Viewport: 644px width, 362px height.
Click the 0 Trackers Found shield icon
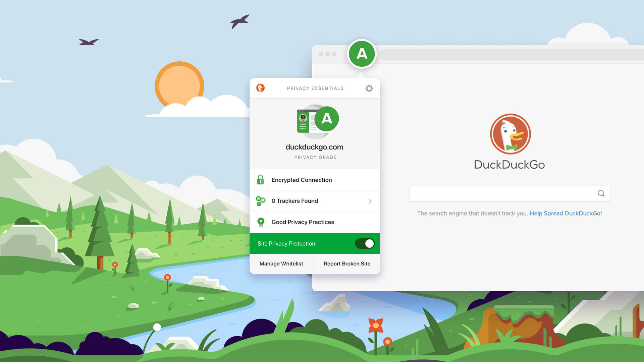tap(261, 201)
